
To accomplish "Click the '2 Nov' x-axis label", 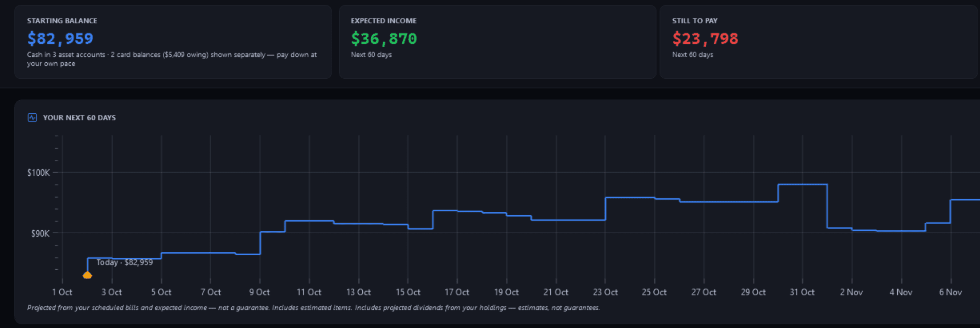I will pyautogui.click(x=851, y=292).
